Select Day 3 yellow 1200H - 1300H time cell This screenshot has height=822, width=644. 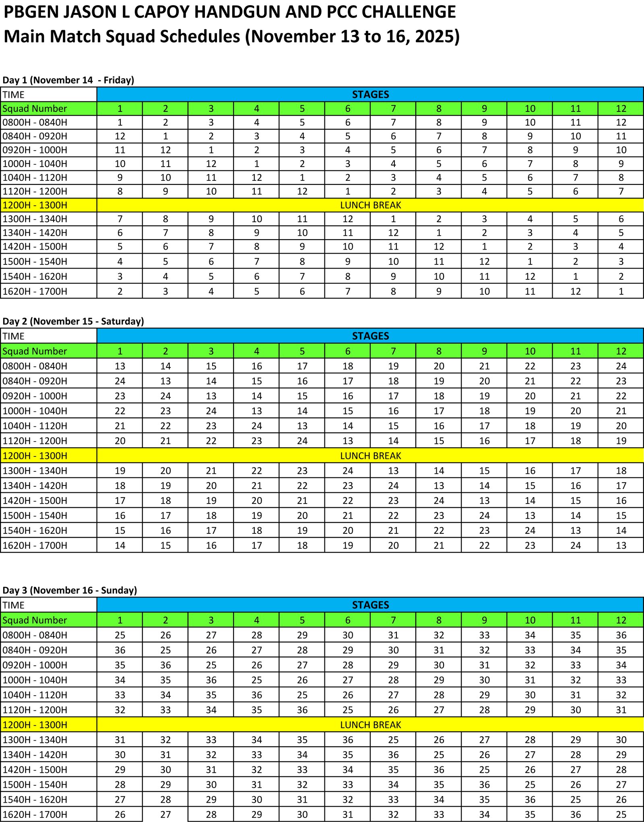pos(48,725)
